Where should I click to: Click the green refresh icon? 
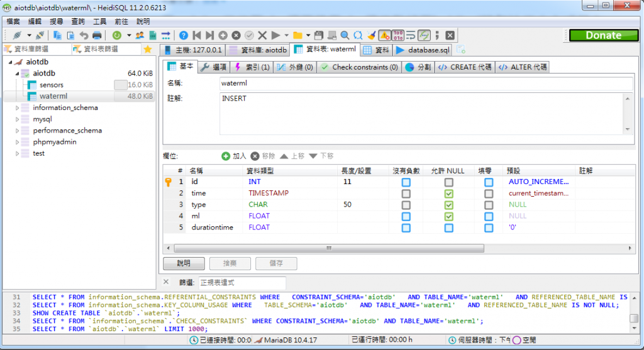pos(116,35)
